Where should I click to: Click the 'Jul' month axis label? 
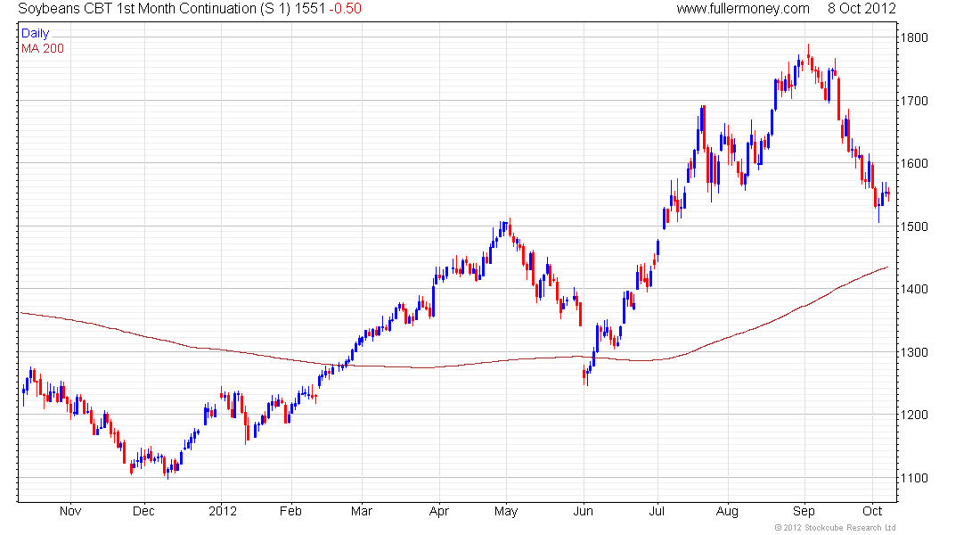click(x=657, y=511)
